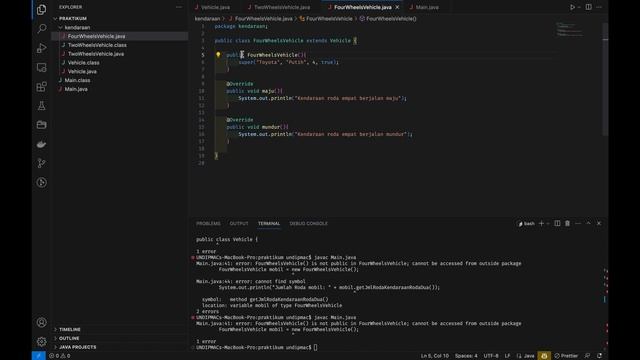Image resolution: width=640 pixels, height=360 pixels.
Task: Click the feedback icon beside Prettier
Action: click(587, 356)
